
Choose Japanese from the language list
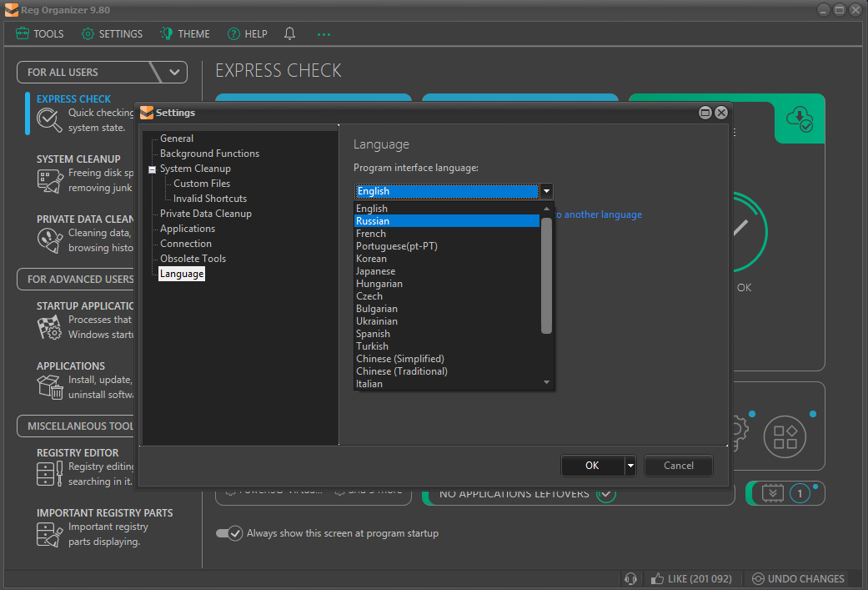(447, 271)
